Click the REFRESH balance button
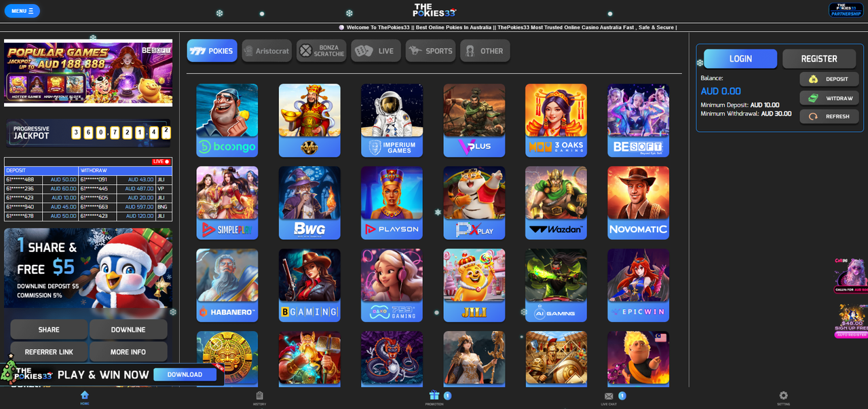868x409 pixels. 829,117
